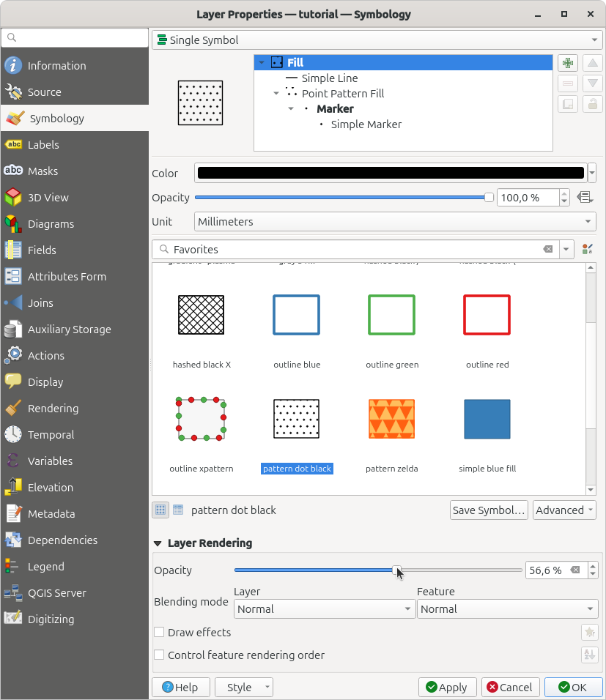The height and width of the screenshot is (700, 606).
Task: Collapse the Layer Rendering section
Action: tap(158, 543)
